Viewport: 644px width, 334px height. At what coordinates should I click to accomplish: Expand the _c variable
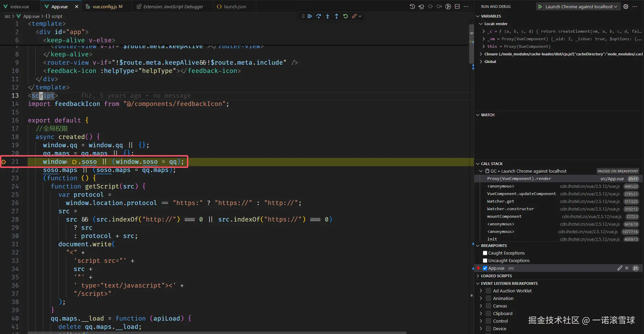tap(484, 31)
